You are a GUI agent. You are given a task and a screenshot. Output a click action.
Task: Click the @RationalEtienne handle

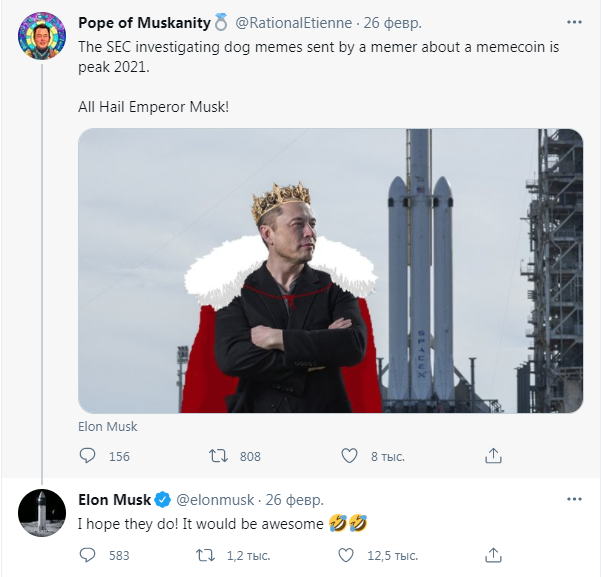click(298, 22)
